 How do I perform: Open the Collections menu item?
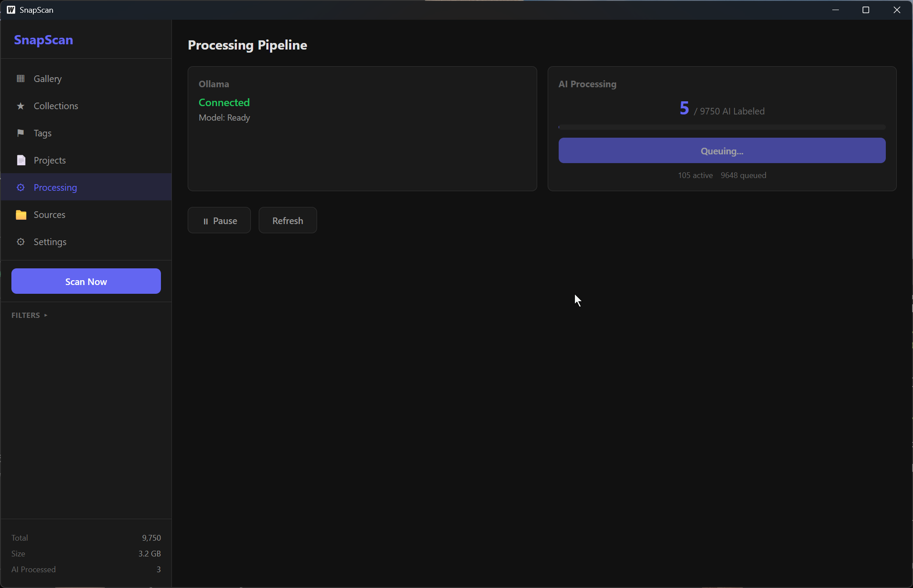tap(56, 106)
